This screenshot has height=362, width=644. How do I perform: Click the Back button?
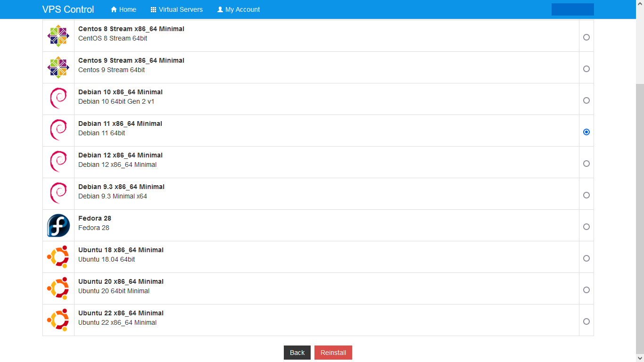pos(297,353)
